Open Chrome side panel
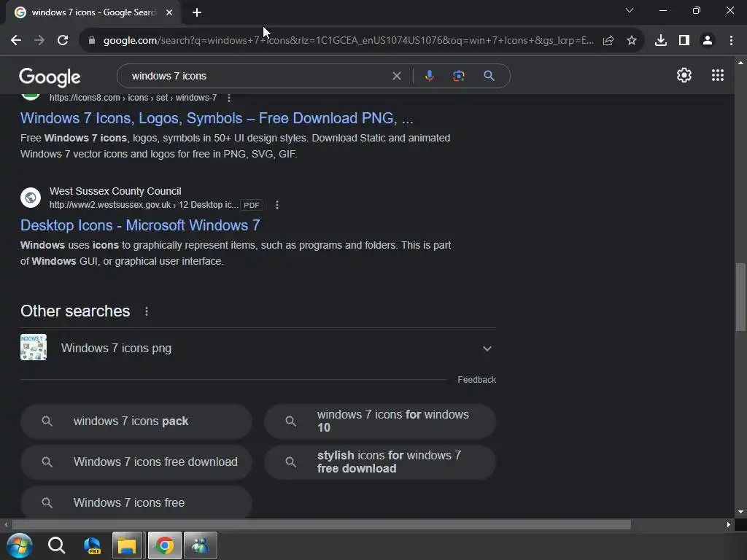The image size is (747, 560). [684, 41]
